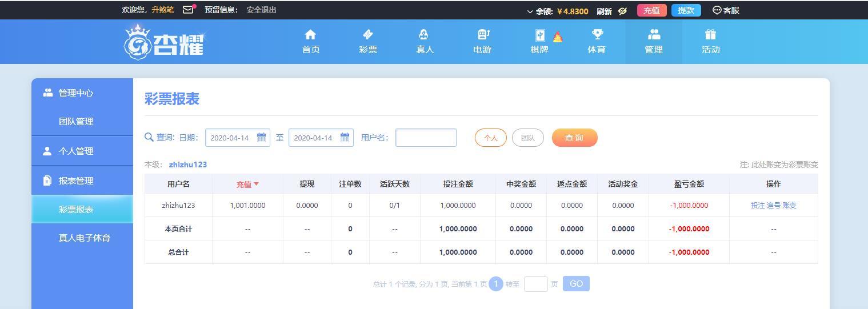Click 账变 link in zhizhu123 row
Screen dimensions: 868x309
[x=789, y=205]
